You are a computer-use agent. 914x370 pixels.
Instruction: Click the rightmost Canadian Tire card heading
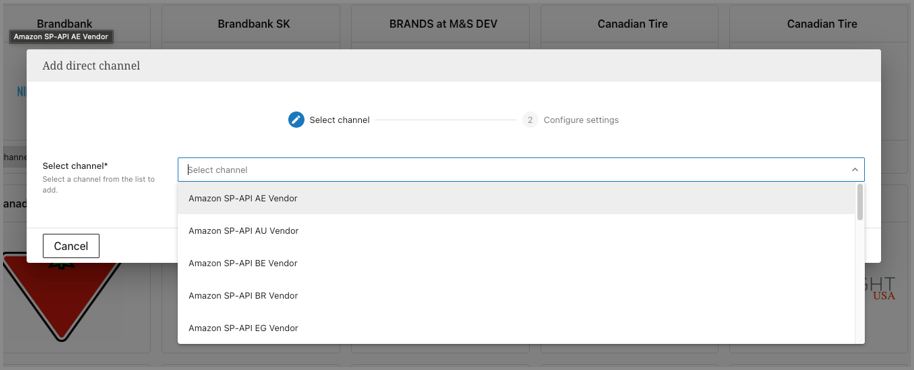[822, 24]
